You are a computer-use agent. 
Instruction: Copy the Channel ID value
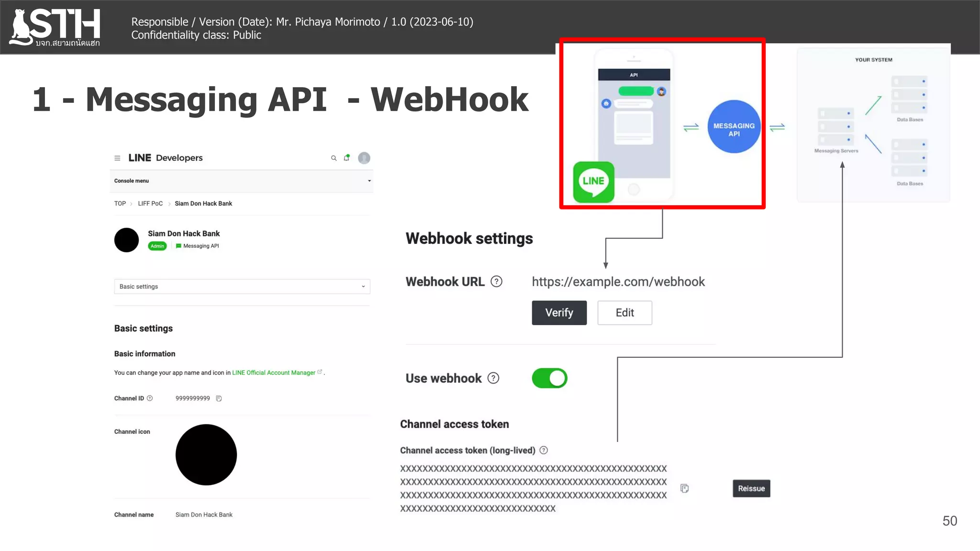coord(219,398)
